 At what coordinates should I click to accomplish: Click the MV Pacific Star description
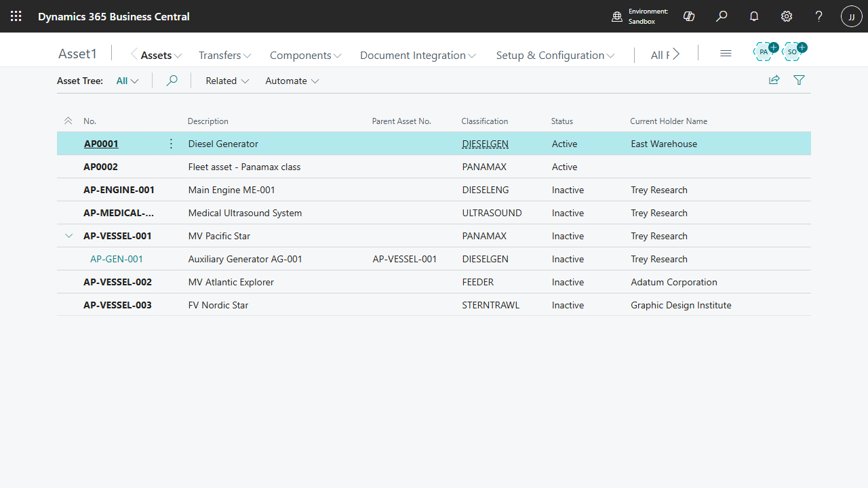pos(220,236)
